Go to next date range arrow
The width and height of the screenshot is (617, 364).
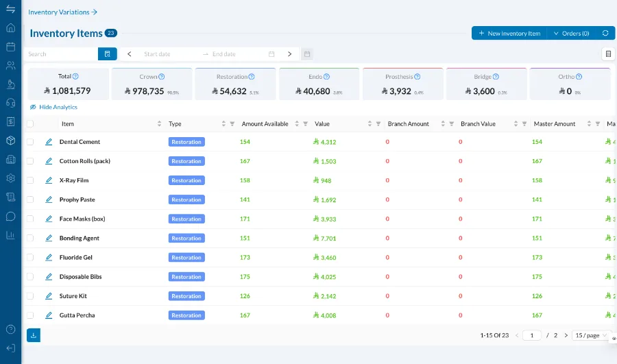point(289,54)
